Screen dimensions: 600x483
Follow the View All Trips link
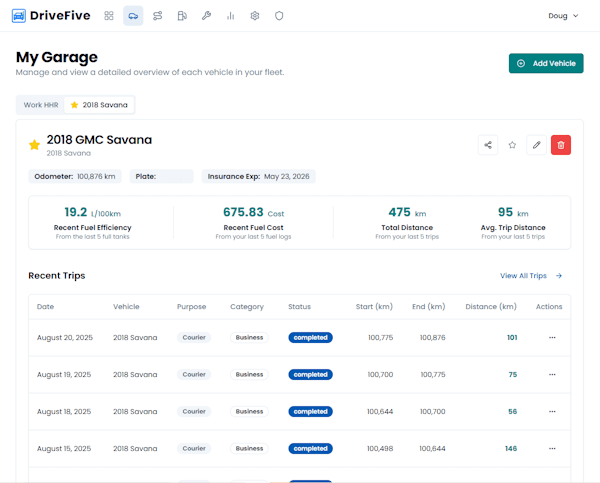(x=531, y=276)
